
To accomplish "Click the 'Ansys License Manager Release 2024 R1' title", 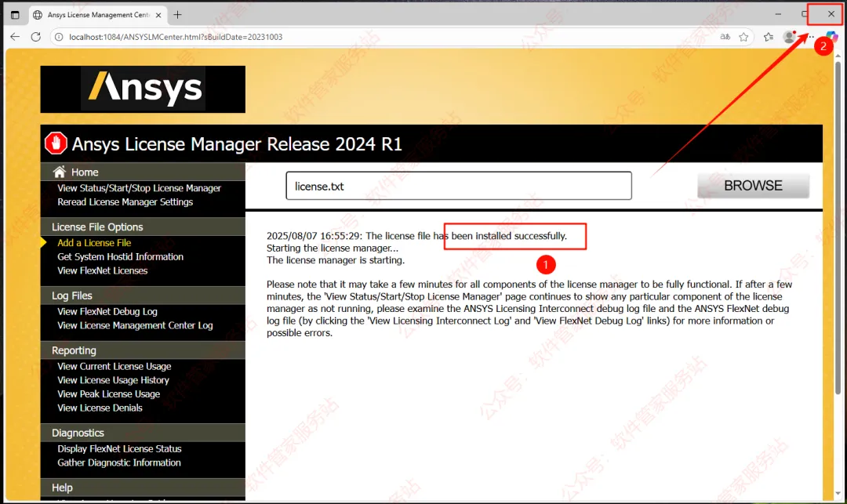I will (x=237, y=144).
